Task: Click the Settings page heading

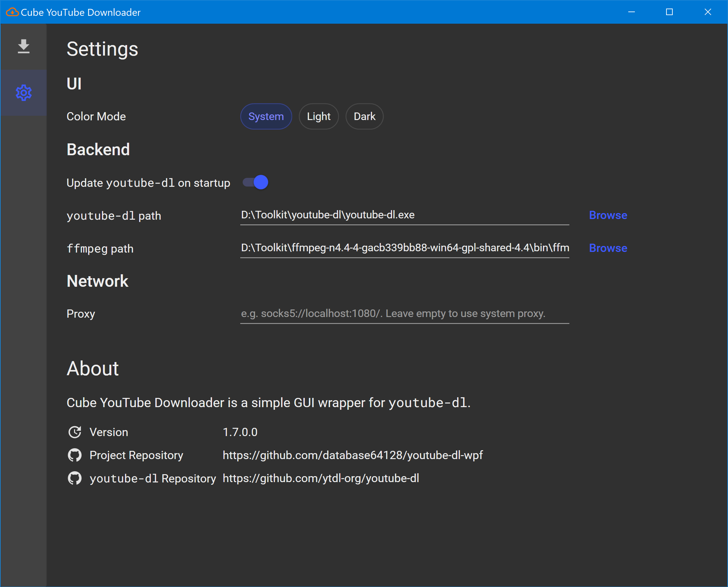Action: [102, 49]
